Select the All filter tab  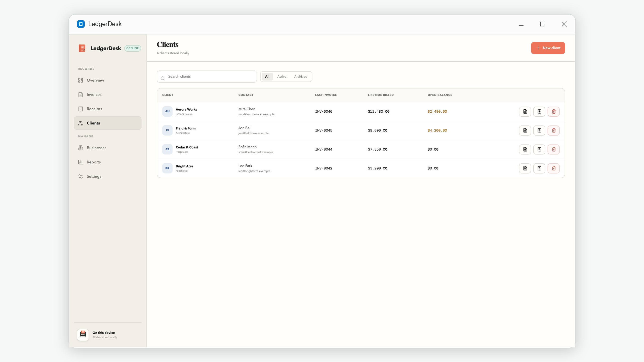coord(267,76)
